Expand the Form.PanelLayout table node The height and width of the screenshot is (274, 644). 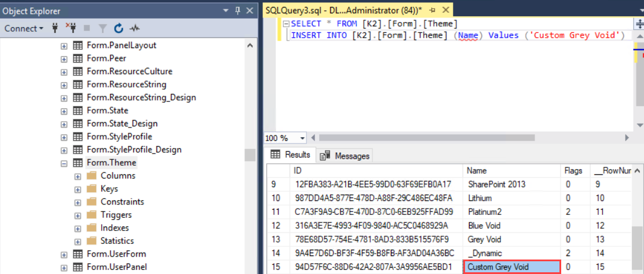pos(64,46)
